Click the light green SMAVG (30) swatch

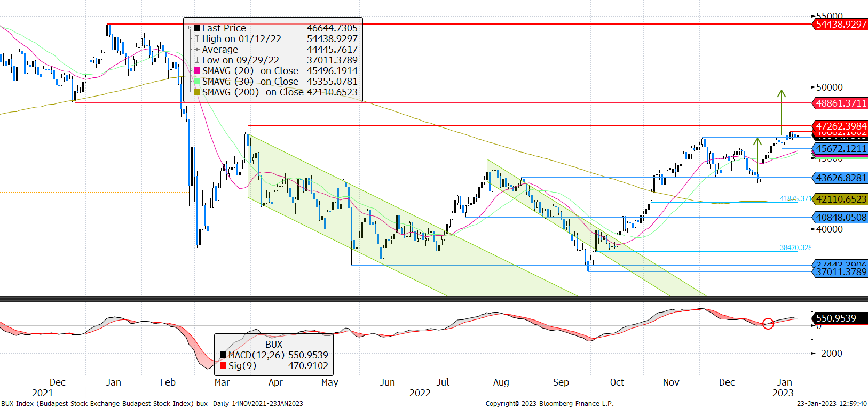(197, 81)
